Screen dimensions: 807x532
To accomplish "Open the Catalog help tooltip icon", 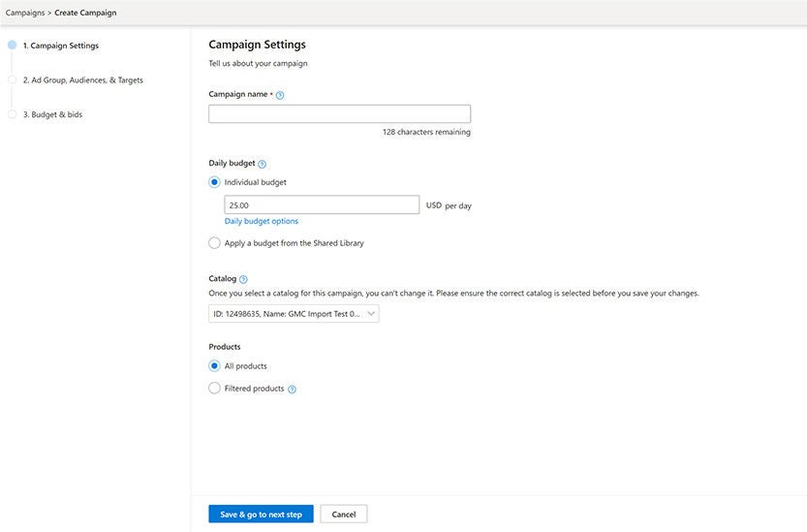I will click(x=243, y=279).
